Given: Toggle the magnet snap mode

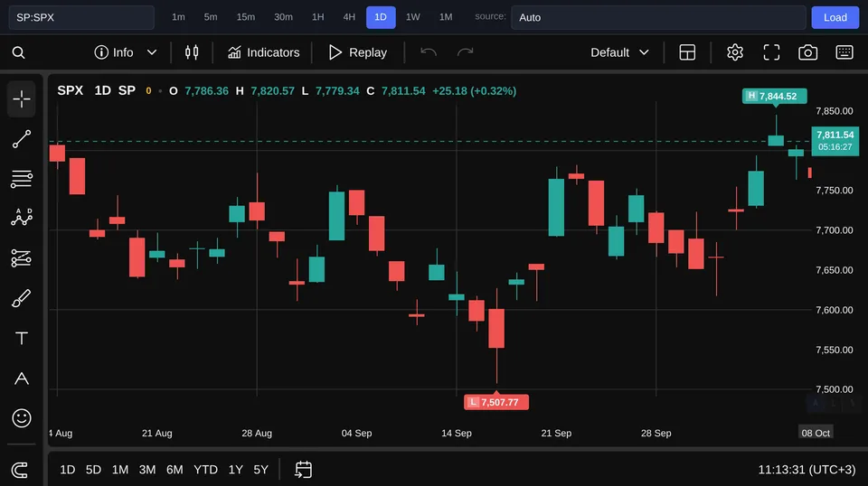Looking at the screenshot, I should 20,470.
